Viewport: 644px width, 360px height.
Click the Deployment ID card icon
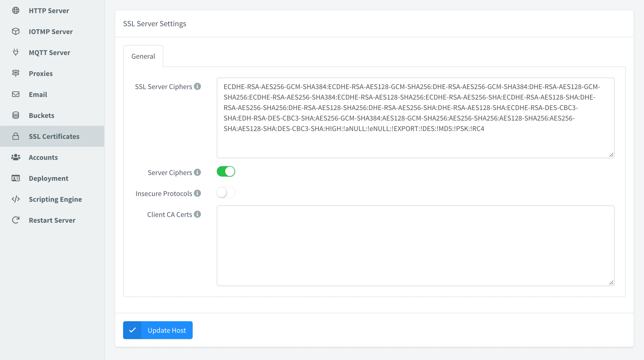coord(16,178)
